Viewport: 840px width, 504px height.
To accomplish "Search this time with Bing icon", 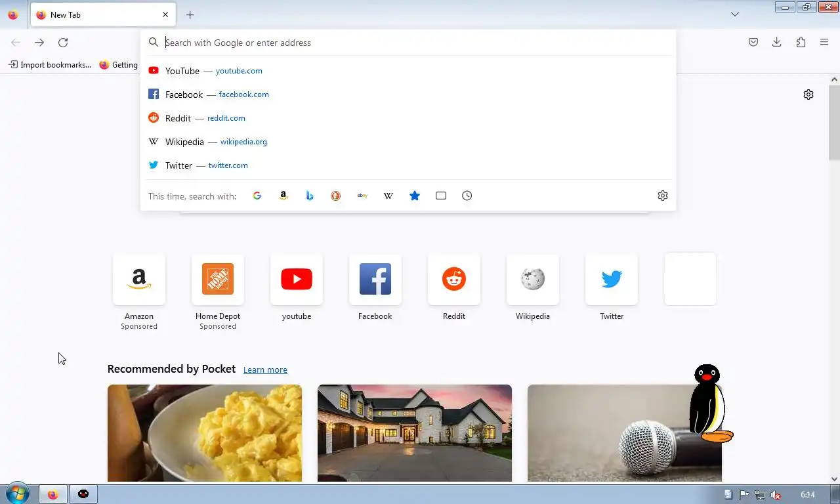I will (310, 196).
